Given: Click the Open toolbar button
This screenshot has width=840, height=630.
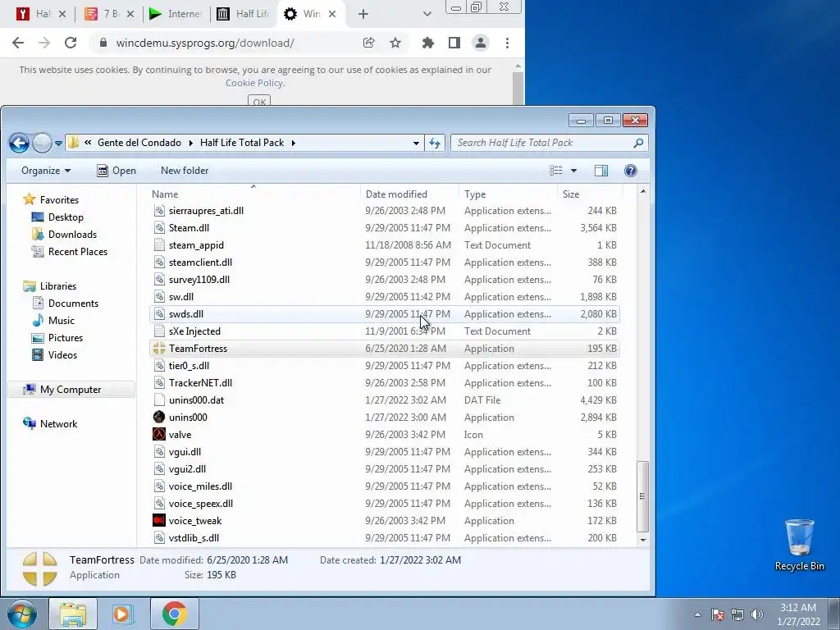Looking at the screenshot, I should point(116,171).
